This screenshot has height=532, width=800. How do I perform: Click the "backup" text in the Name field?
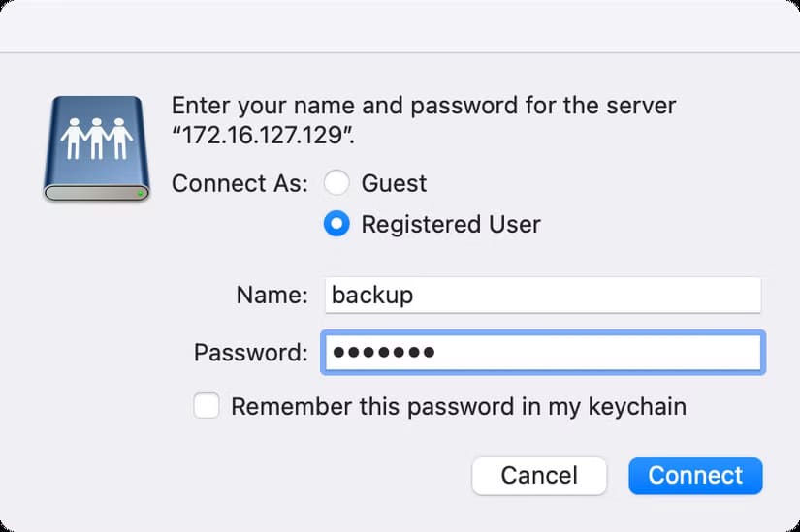[372, 296]
